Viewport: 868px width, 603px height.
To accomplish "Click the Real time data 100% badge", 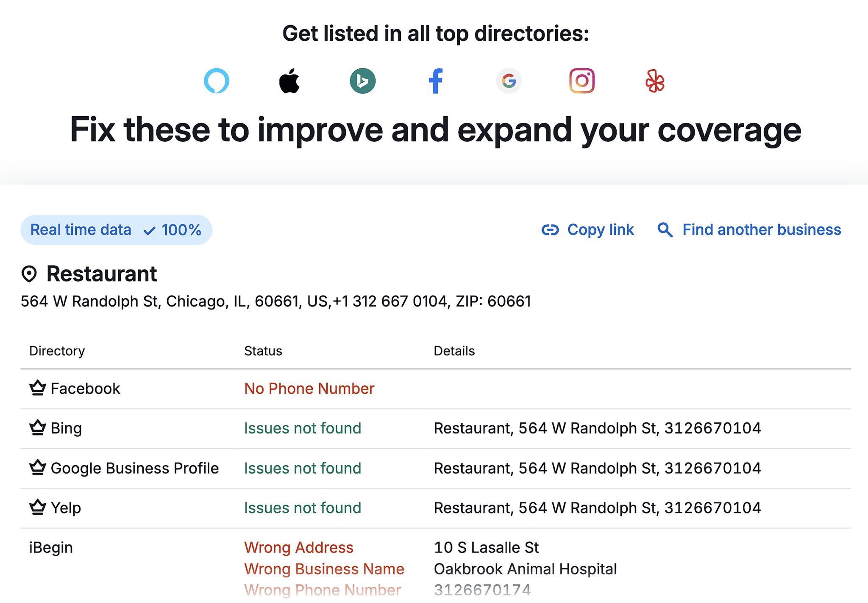I will click(116, 229).
